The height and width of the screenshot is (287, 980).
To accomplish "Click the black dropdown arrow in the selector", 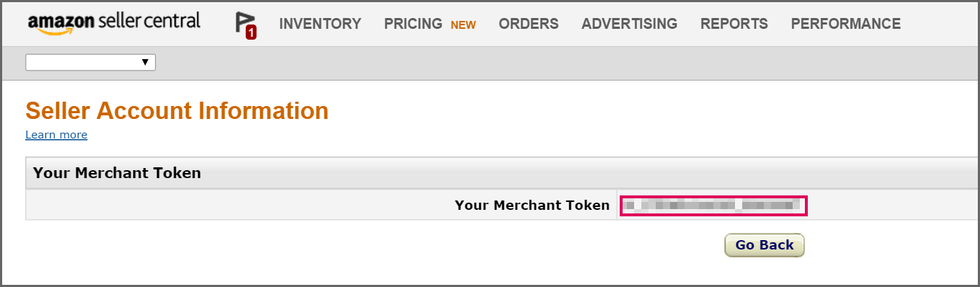I will click(x=146, y=63).
